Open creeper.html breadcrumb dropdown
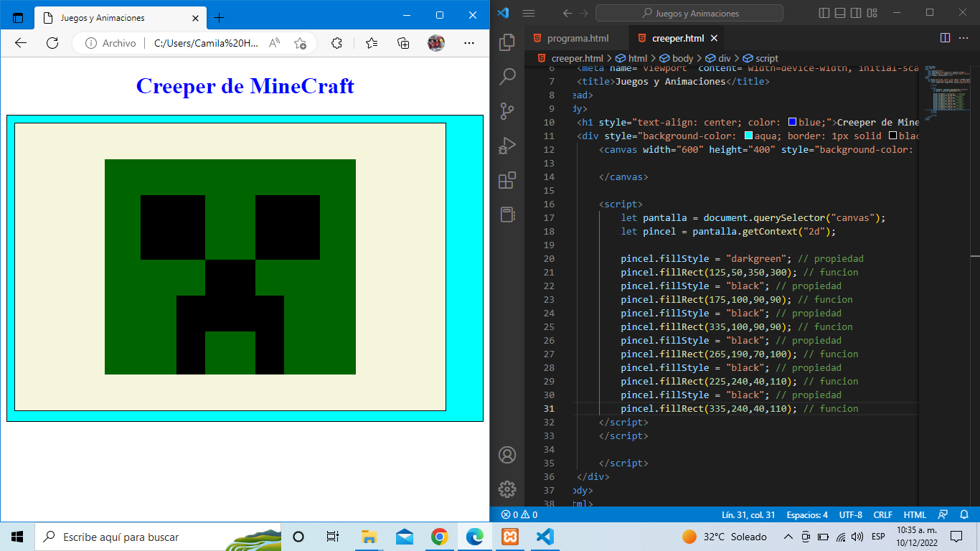The image size is (980, 551). (x=570, y=58)
